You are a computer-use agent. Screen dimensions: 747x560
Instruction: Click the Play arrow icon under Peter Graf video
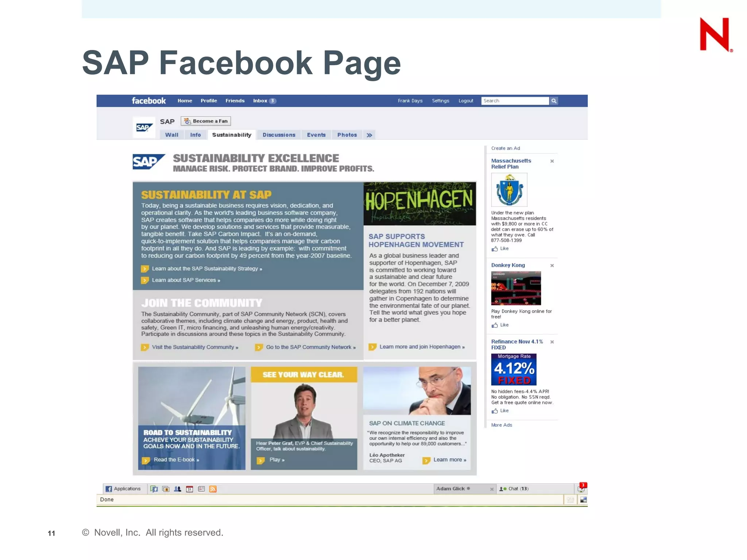(260, 460)
